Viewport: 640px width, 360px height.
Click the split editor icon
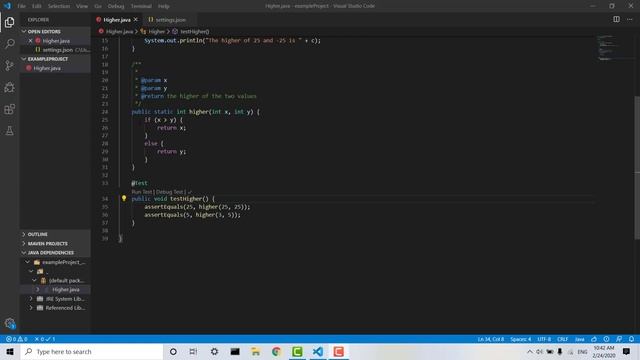coord(616,19)
